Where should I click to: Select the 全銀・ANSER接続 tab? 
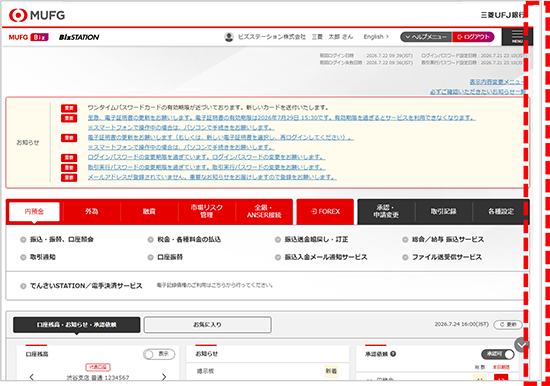tap(264, 211)
